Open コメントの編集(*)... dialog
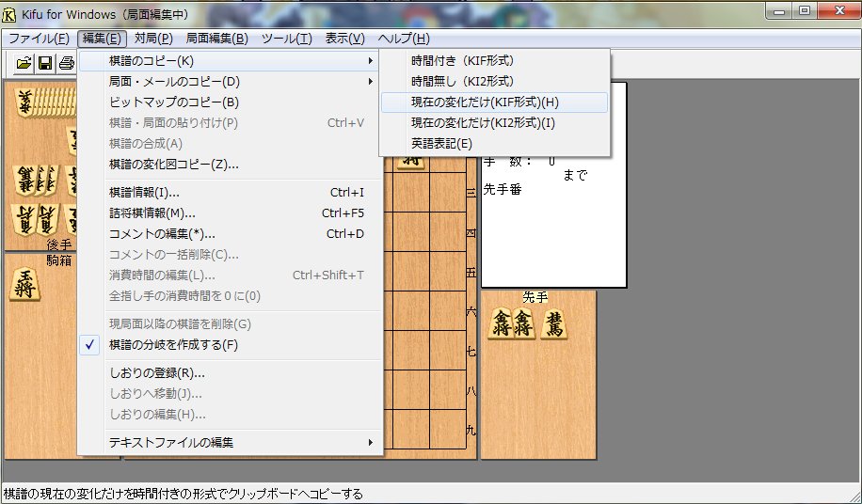The image size is (862, 504). click(162, 233)
